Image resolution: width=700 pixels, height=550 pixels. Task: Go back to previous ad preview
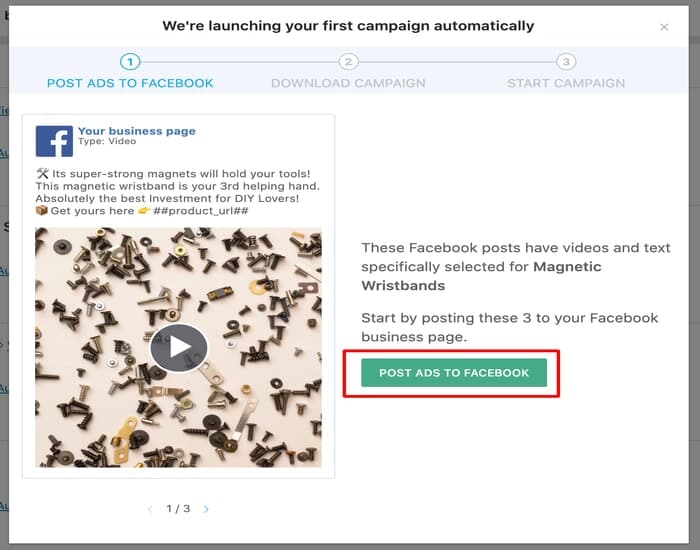150,508
